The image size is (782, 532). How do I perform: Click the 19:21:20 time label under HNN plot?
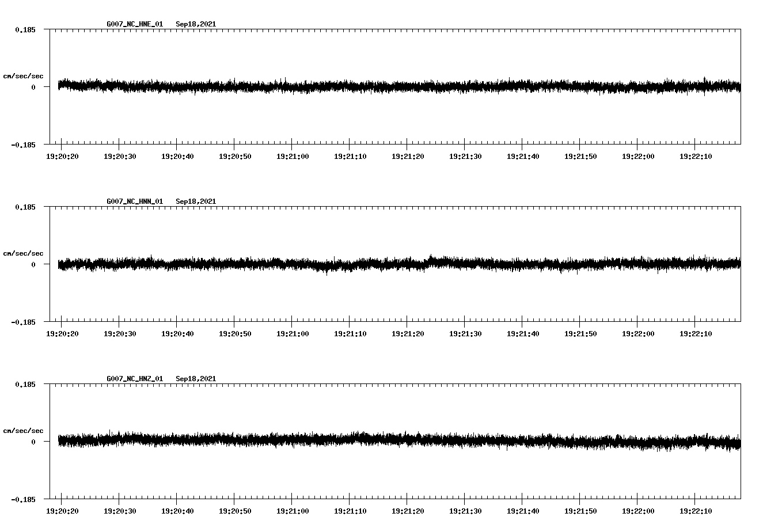(x=408, y=333)
